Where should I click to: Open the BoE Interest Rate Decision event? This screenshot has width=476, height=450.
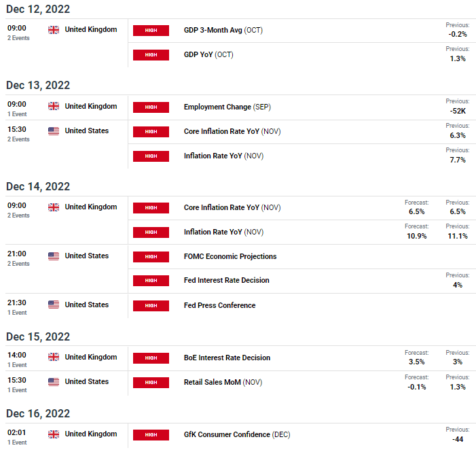click(227, 358)
